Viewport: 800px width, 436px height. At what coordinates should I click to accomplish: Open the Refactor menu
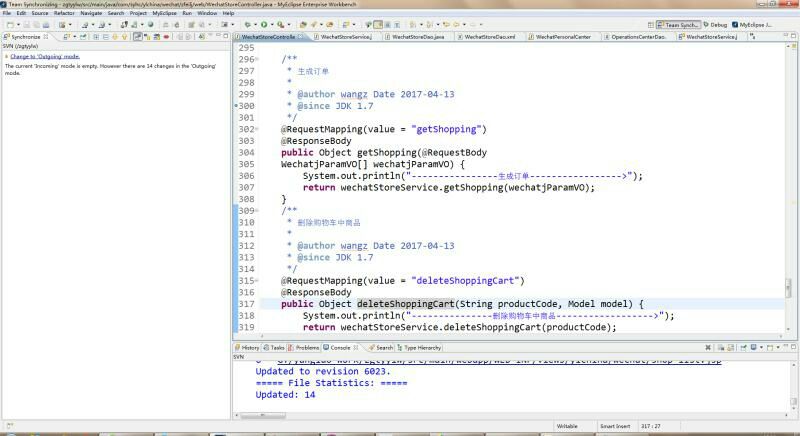pyautogui.click(x=64, y=13)
